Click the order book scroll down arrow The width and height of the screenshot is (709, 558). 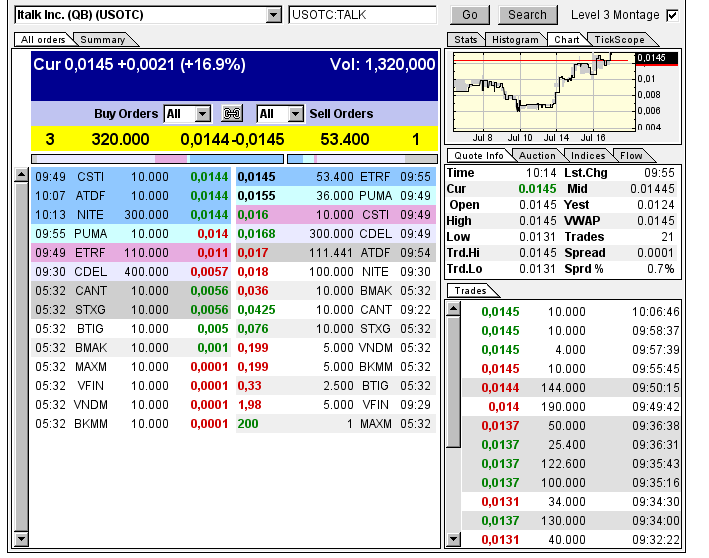(21, 539)
